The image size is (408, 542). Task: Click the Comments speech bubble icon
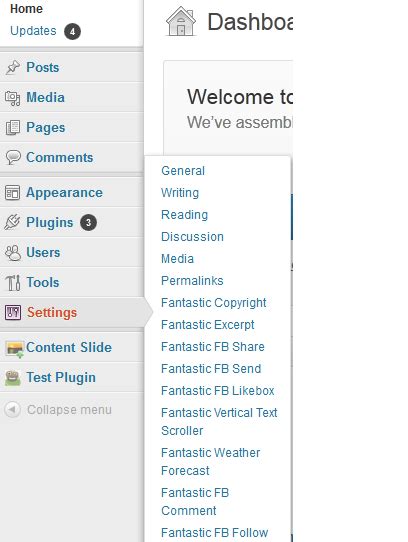coord(13,157)
